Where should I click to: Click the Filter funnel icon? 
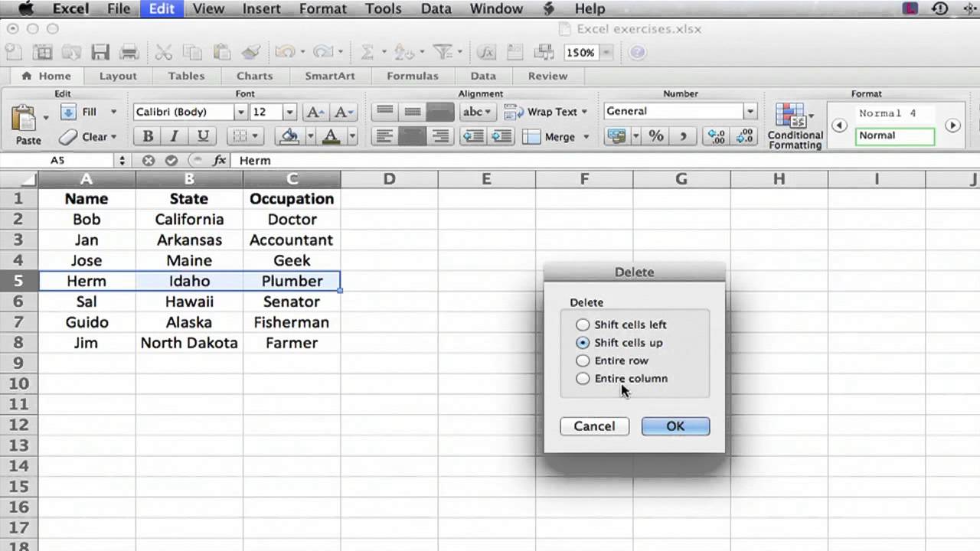coord(443,52)
